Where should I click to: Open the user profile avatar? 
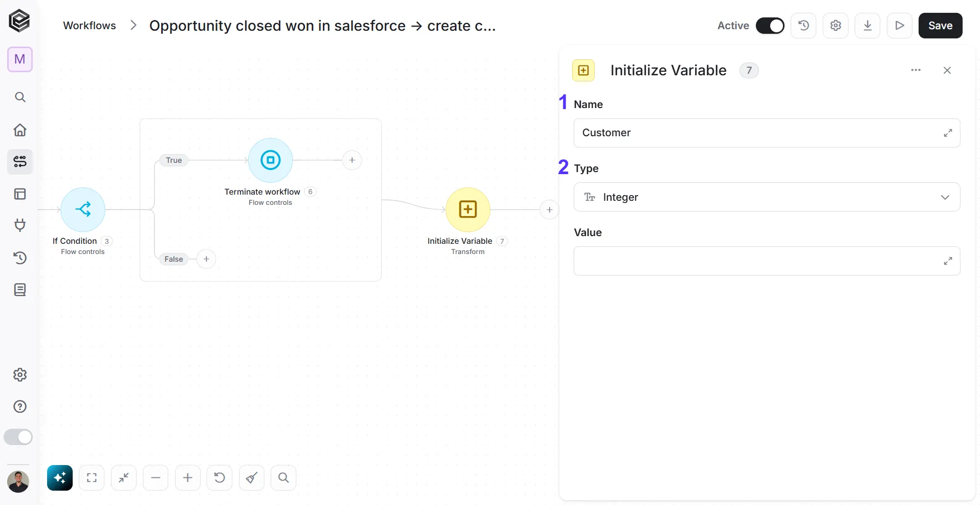coord(18,481)
